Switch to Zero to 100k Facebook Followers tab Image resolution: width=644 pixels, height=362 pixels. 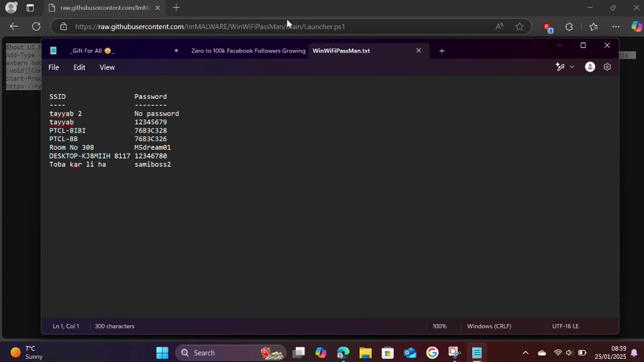pyautogui.click(x=248, y=51)
